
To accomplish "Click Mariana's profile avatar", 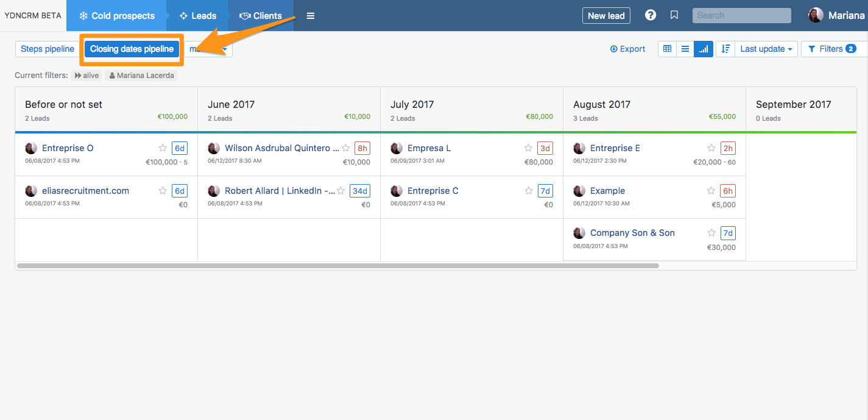I will [816, 15].
